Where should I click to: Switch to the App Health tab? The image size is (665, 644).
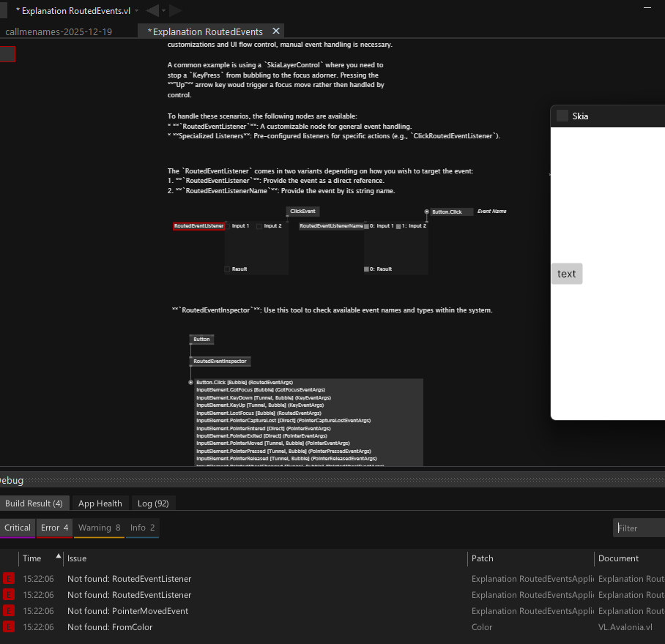[100, 503]
